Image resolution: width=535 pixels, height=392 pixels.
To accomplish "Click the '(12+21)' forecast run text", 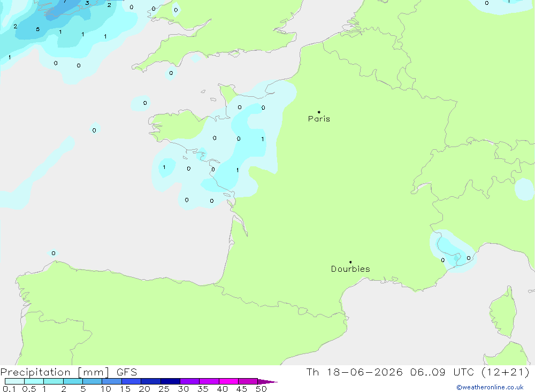I will tap(506, 372).
